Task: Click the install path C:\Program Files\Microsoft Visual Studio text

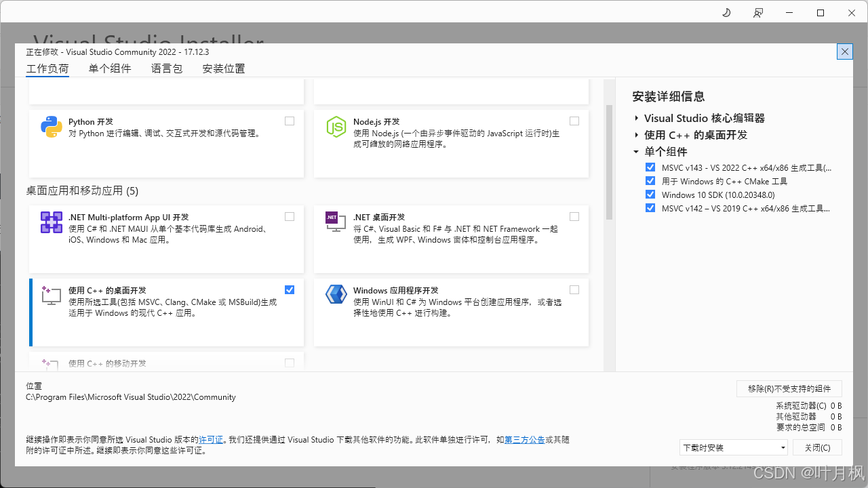Action: point(131,397)
